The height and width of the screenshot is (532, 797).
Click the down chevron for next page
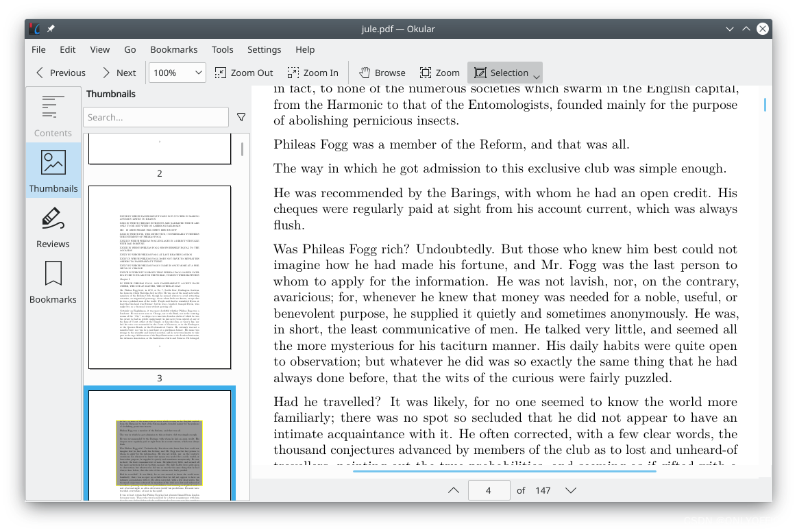pyautogui.click(x=571, y=490)
